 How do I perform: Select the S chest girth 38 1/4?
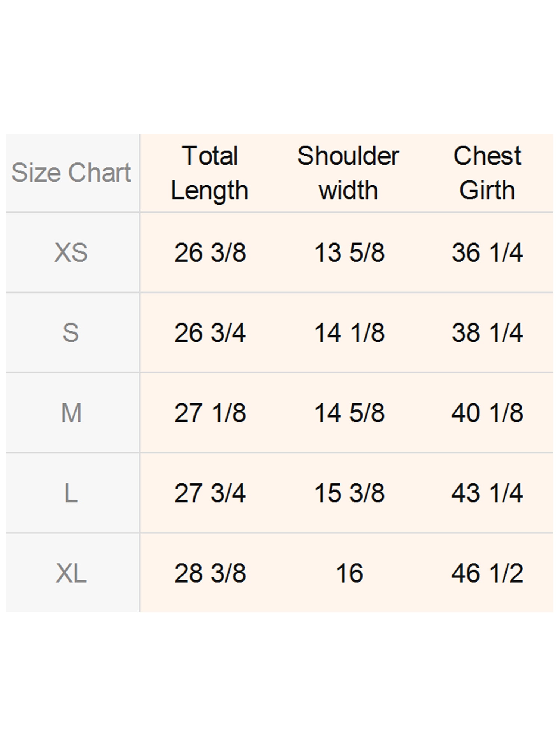[487, 332]
